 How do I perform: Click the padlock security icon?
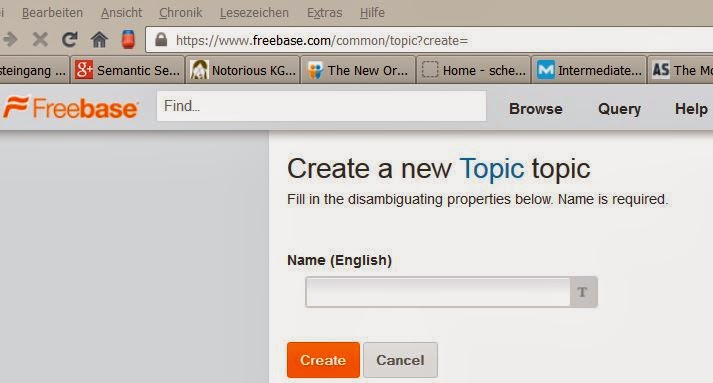pos(161,40)
